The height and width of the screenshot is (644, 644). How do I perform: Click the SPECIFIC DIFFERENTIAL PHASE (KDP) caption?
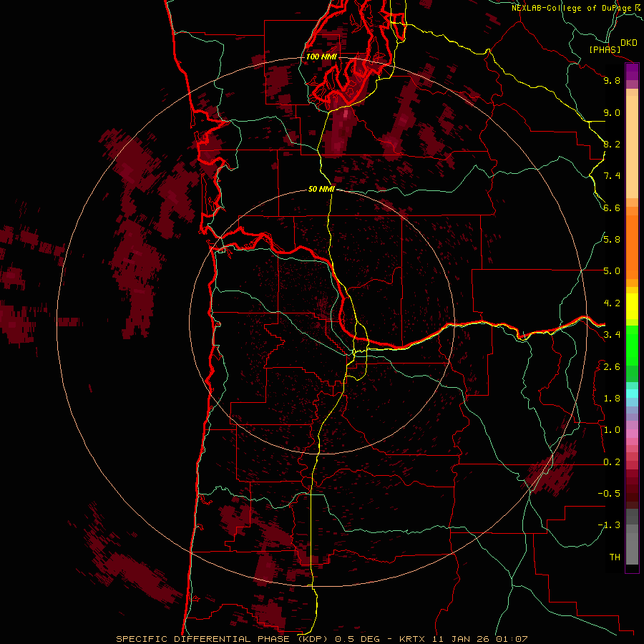tap(223, 639)
